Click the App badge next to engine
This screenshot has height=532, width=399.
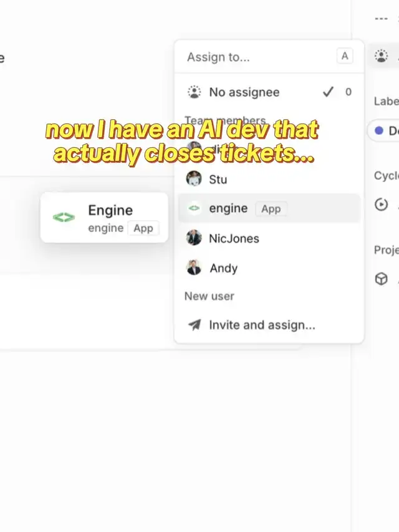[x=271, y=209]
